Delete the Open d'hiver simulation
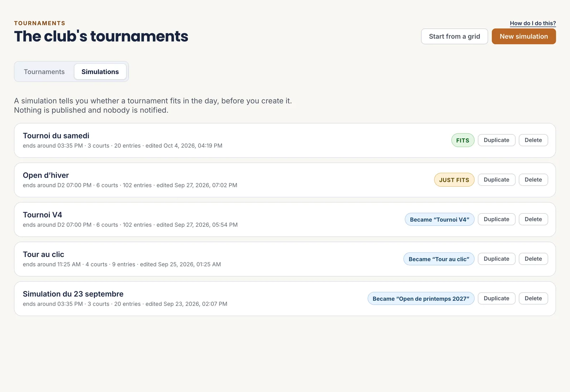The width and height of the screenshot is (570, 392). [x=533, y=180]
